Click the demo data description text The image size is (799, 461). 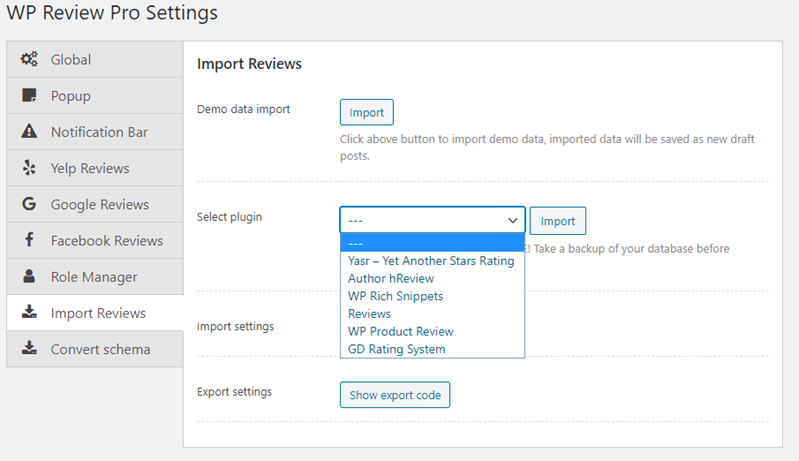tap(547, 147)
